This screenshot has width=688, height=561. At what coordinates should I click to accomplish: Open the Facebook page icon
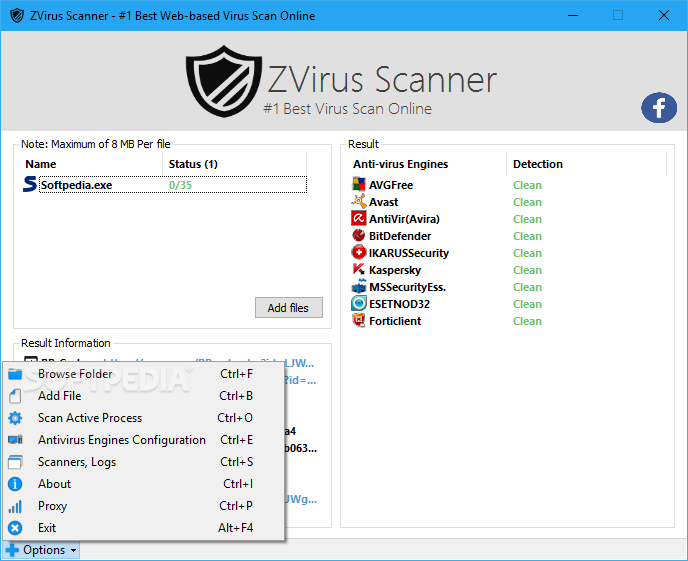click(x=659, y=107)
